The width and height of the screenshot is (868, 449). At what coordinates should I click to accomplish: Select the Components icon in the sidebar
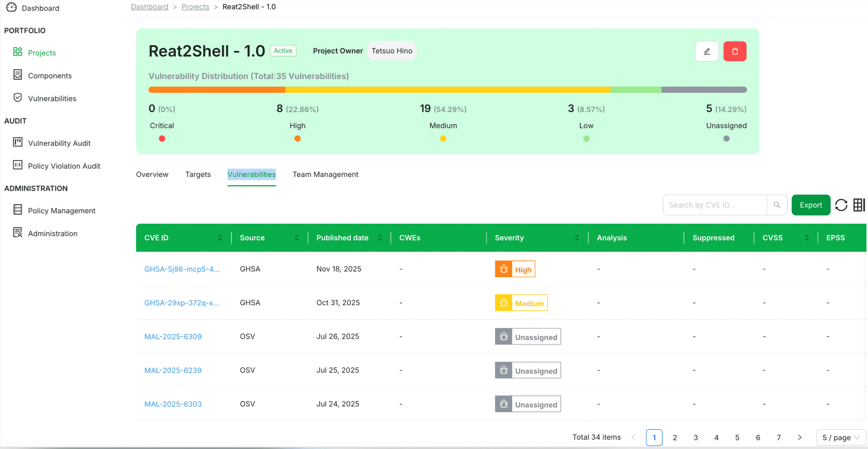point(18,75)
